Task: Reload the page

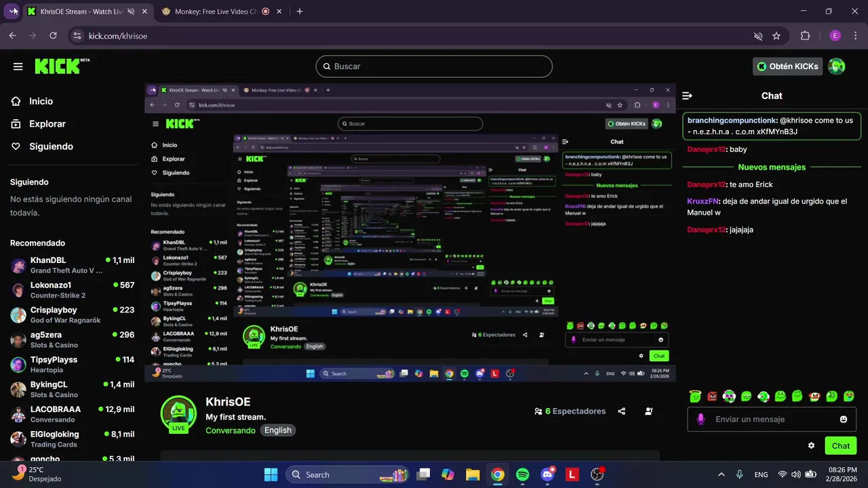Action: point(53,36)
